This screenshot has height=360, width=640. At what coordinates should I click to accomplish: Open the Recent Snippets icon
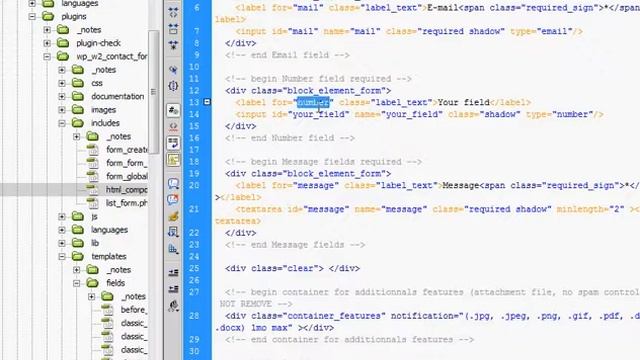173,232
